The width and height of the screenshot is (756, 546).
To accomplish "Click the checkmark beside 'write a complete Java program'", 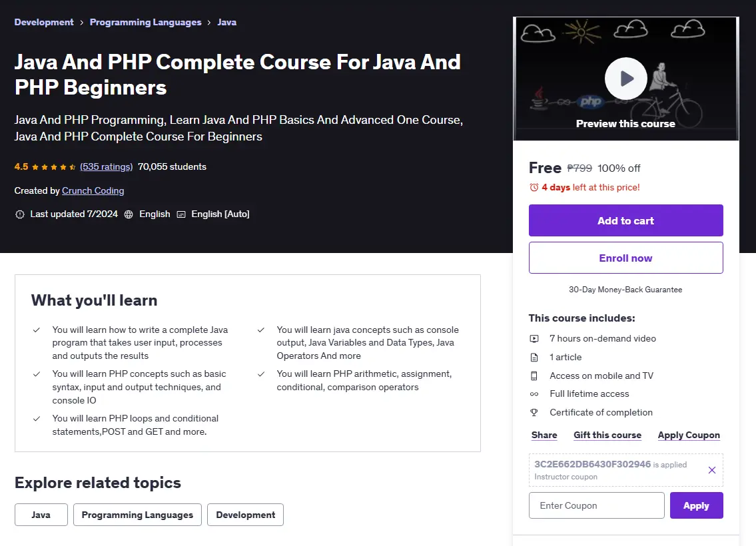I will (37, 330).
